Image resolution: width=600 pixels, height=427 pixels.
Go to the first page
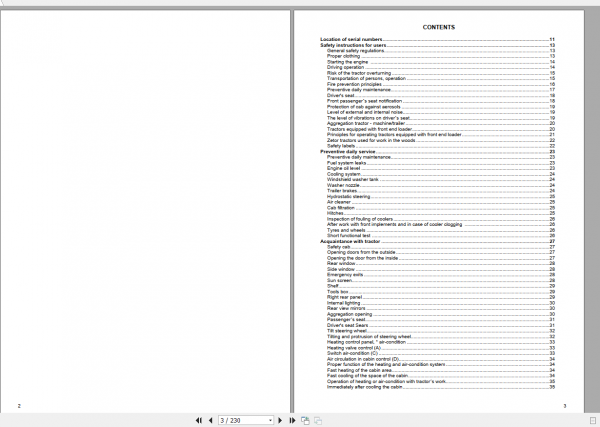point(199,420)
